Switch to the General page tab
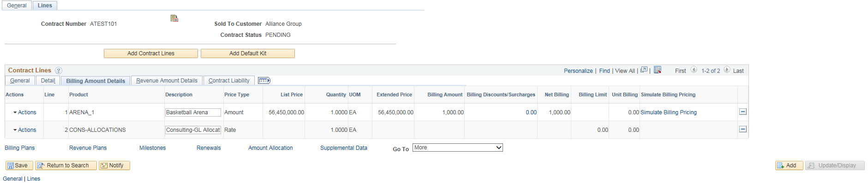The image size is (868, 183). coord(17,6)
